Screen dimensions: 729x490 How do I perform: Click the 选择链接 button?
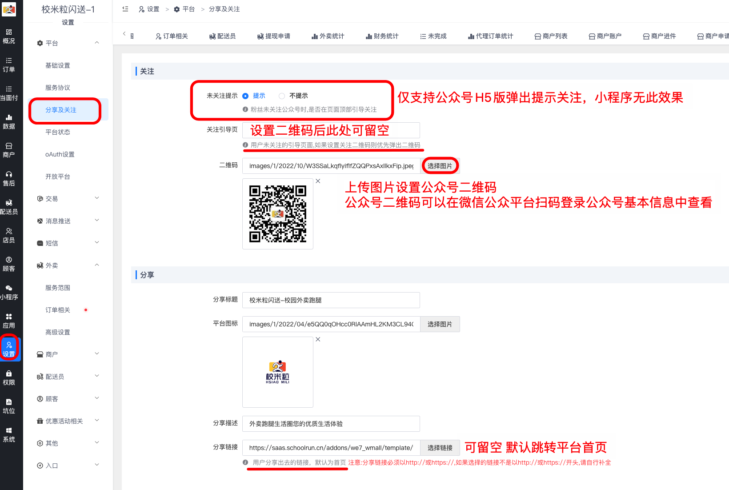click(439, 448)
